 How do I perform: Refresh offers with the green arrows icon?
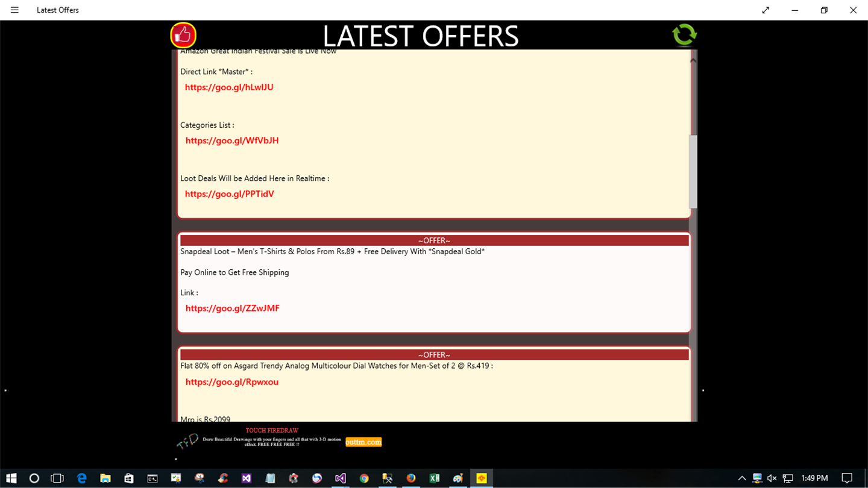[684, 35]
